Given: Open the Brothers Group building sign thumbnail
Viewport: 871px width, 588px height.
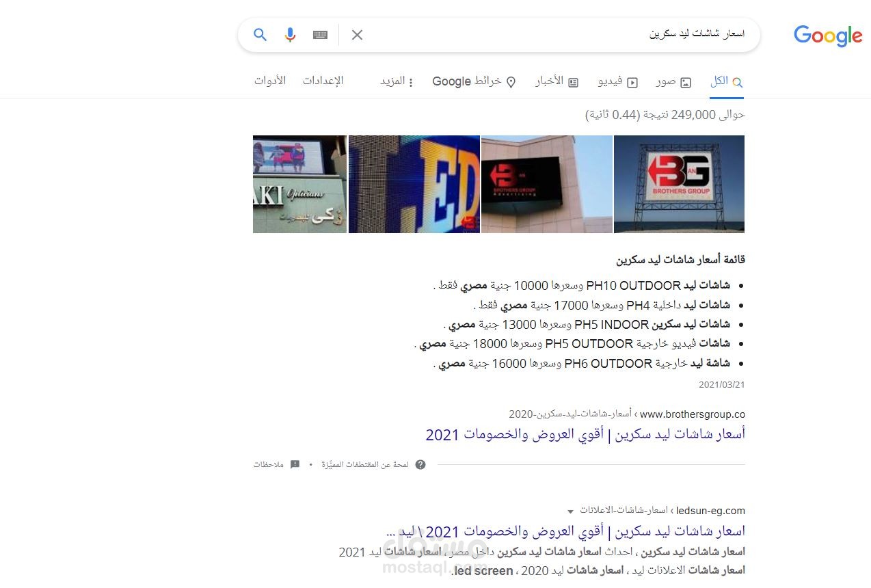Looking at the screenshot, I should [x=547, y=184].
